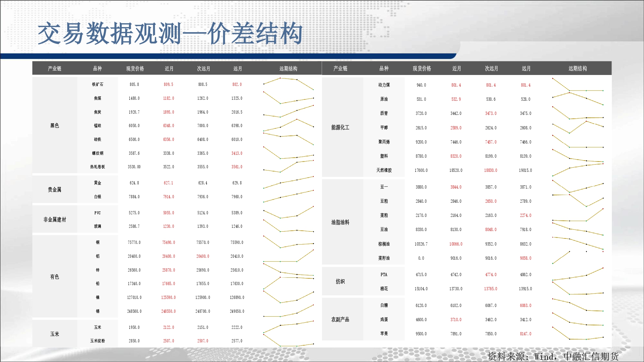Click the left table 品种 column header
Screen dimensions: 644x362
coord(97,69)
